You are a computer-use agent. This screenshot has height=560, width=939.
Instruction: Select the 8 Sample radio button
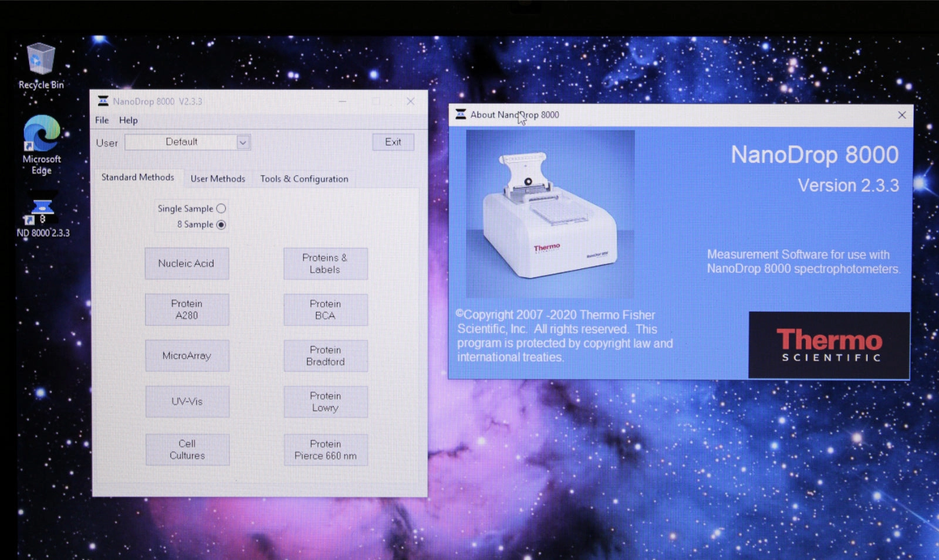(221, 224)
